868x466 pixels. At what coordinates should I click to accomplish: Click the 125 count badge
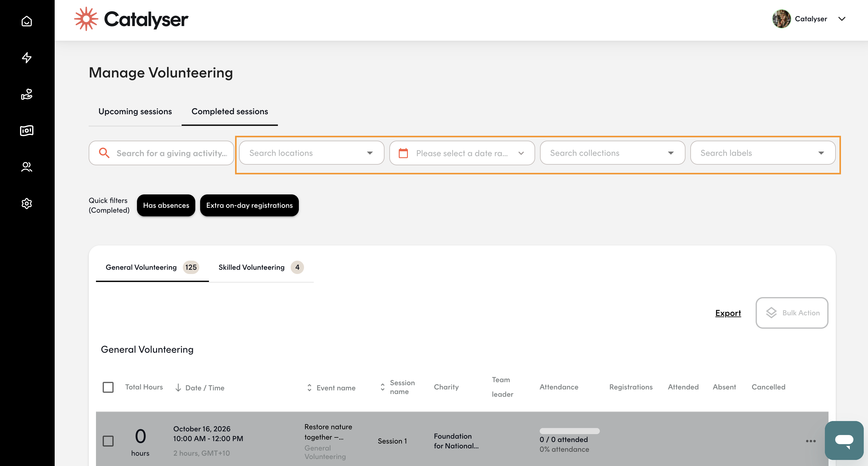click(191, 267)
